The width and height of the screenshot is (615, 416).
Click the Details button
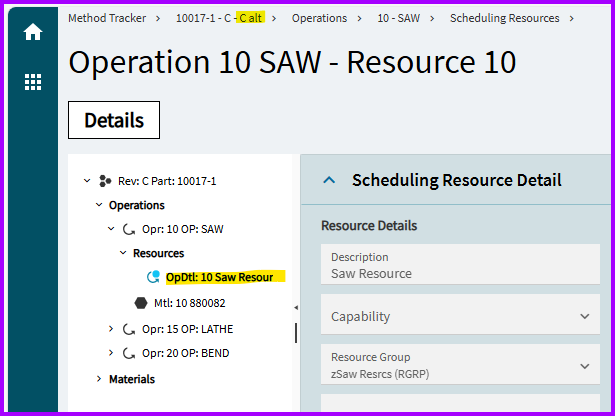point(114,120)
